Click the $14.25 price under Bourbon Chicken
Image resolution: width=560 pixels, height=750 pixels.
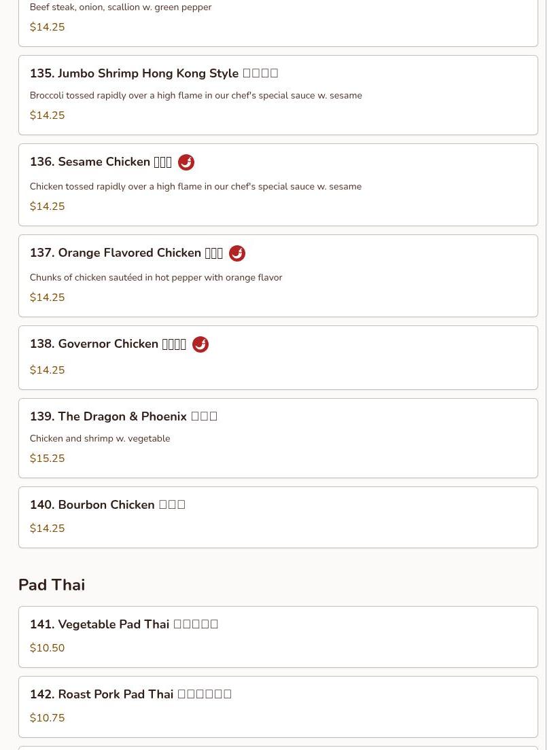47,528
